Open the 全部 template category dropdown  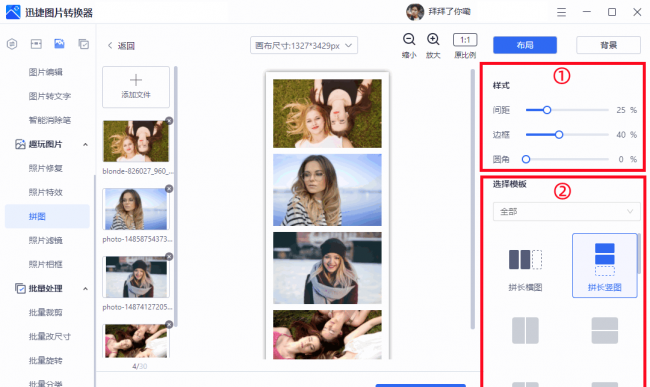(x=566, y=211)
